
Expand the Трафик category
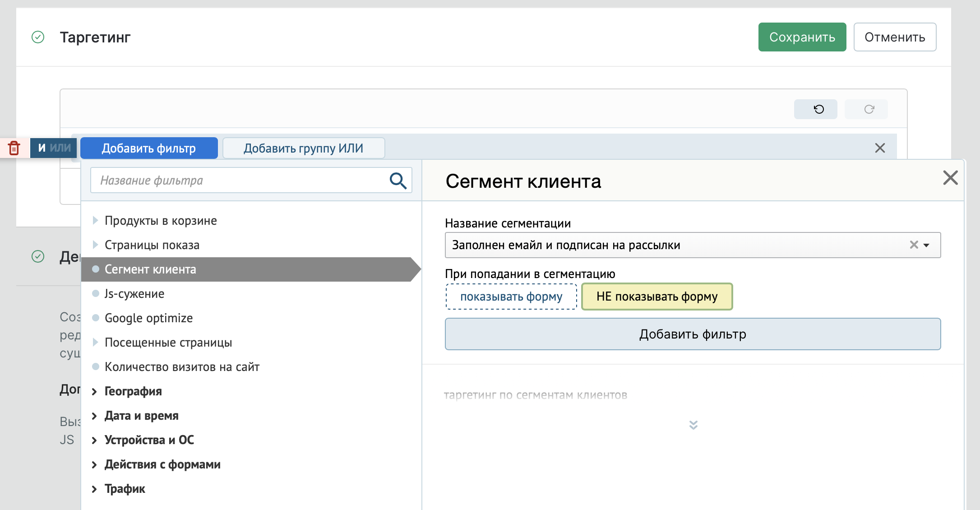(94, 489)
